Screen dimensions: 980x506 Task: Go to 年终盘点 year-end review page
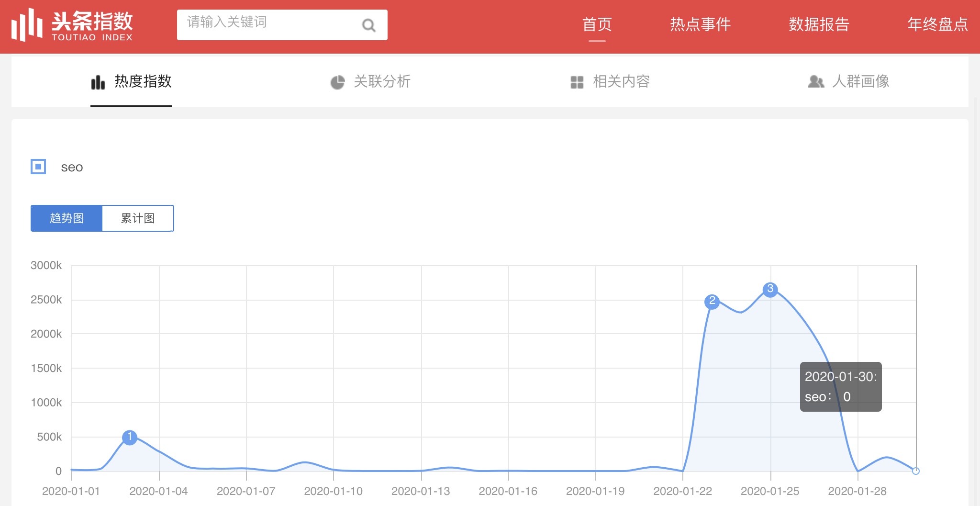click(x=937, y=24)
